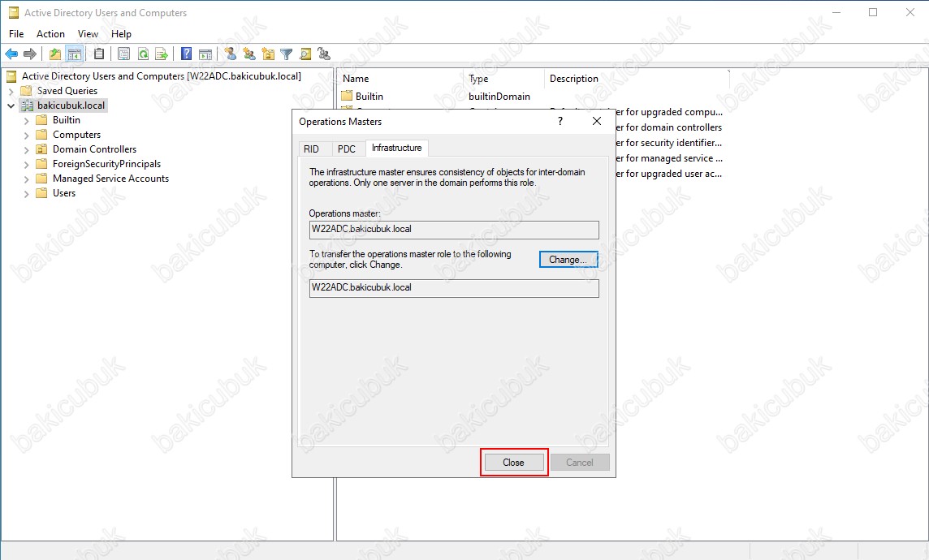Select the Users container in the tree
This screenshot has width=929, height=560.
pyautogui.click(x=64, y=193)
